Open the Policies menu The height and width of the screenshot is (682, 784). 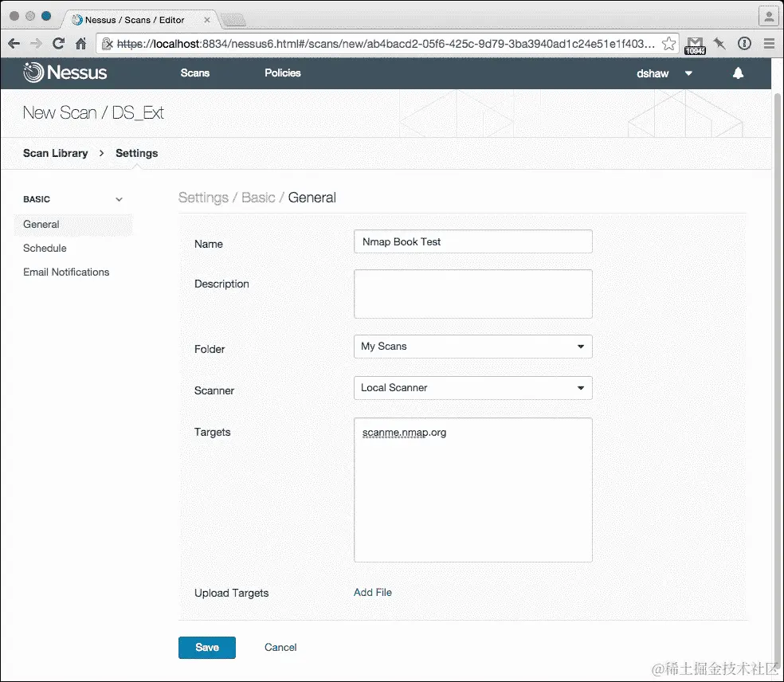(283, 73)
